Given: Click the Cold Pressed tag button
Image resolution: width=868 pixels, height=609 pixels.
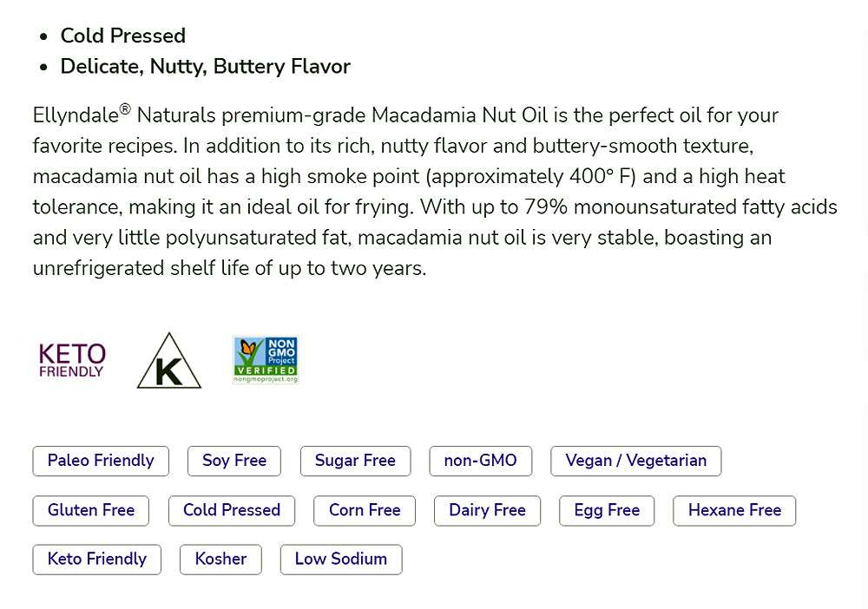Looking at the screenshot, I should coord(232,510).
